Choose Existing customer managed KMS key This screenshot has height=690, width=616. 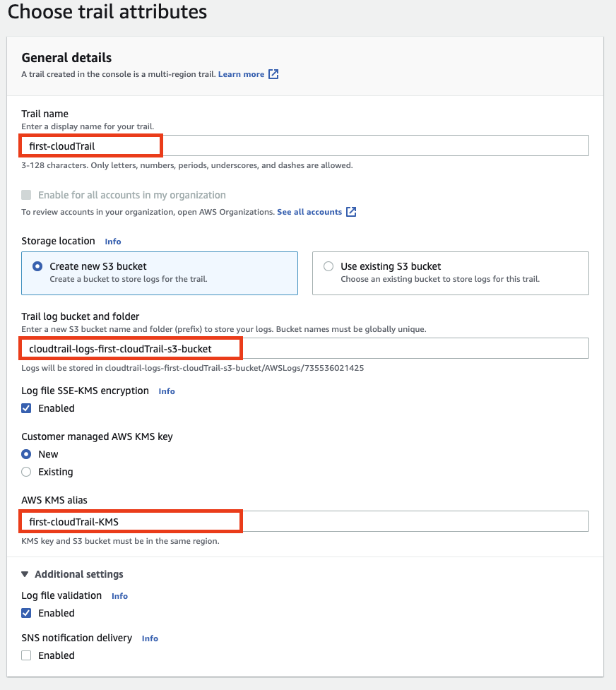tap(26, 472)
